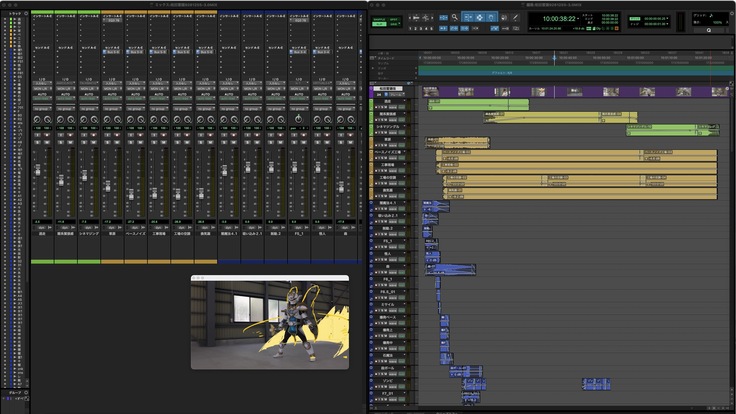This screenshot has width=736, height=414.
Task: Open AUTO automation mode selector on FS_1 channel
Action: (x=300, y=98)
